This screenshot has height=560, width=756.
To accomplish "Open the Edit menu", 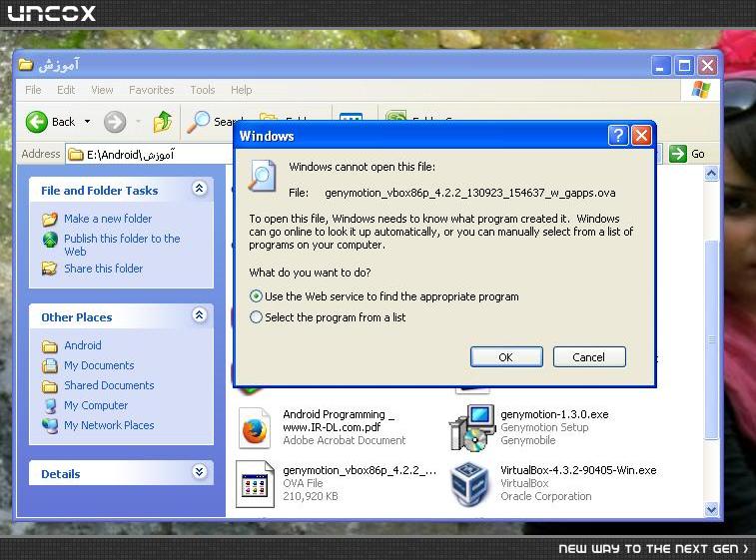I will (x=66, y=90).
